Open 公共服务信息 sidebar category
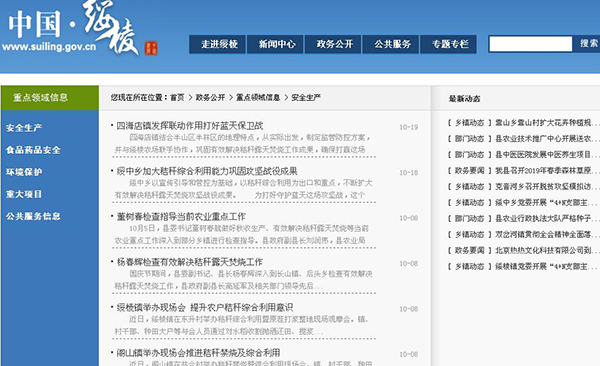The width and height of the screenshot is (600, 366). (33, 216)
